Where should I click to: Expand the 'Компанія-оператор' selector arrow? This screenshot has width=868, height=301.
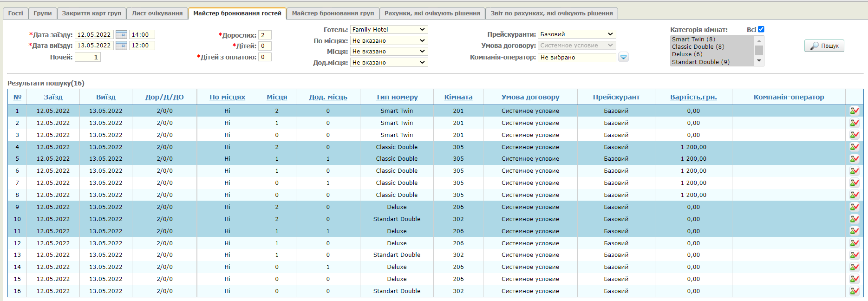623,58
